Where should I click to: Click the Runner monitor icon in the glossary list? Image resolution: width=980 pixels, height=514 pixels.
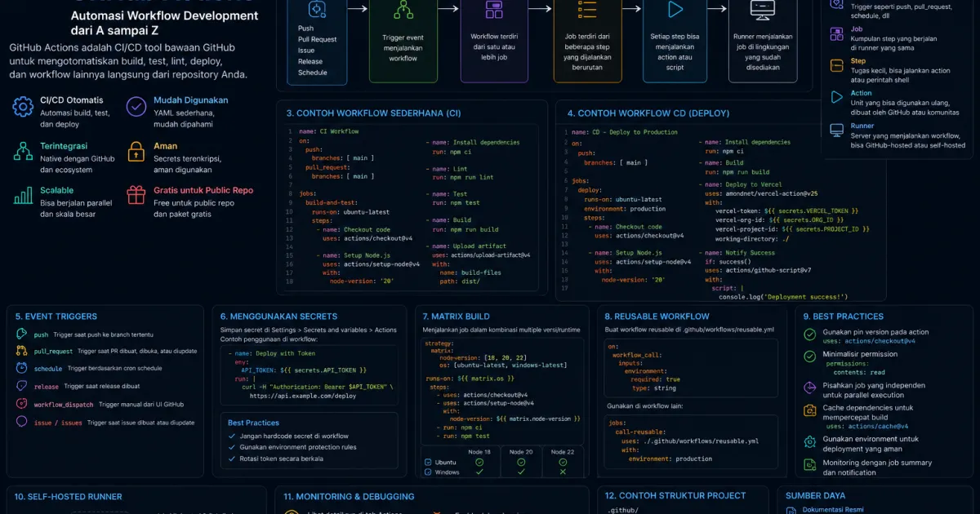(835, 130)
